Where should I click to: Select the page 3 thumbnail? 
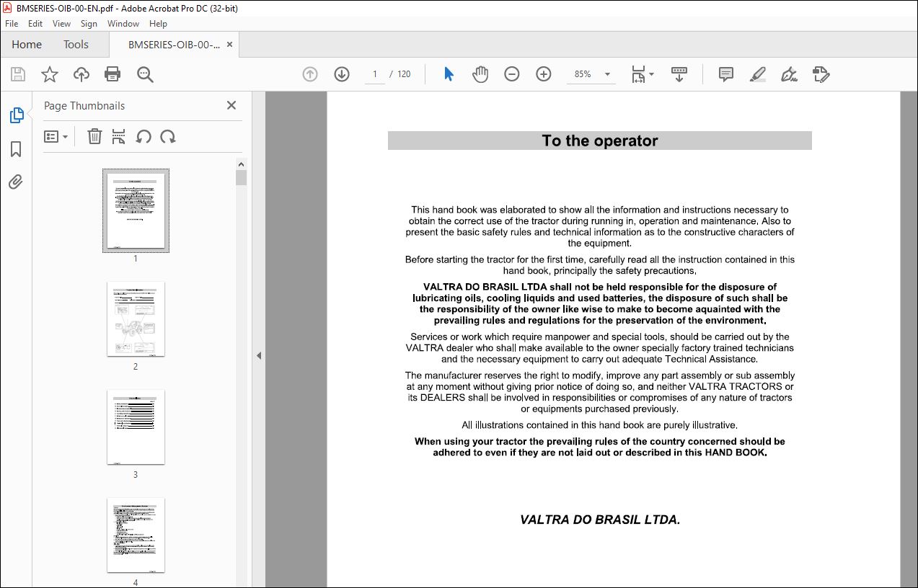(136, 427)
